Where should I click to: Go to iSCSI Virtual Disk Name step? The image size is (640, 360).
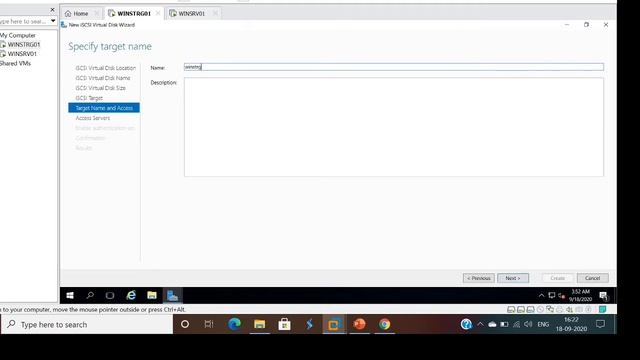click(x=102, y=78)
